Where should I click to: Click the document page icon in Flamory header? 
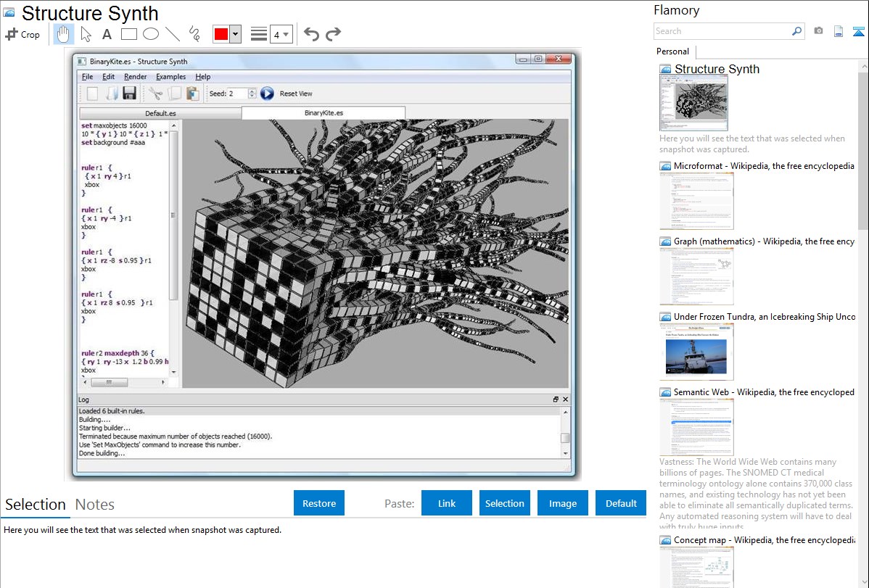839,31
